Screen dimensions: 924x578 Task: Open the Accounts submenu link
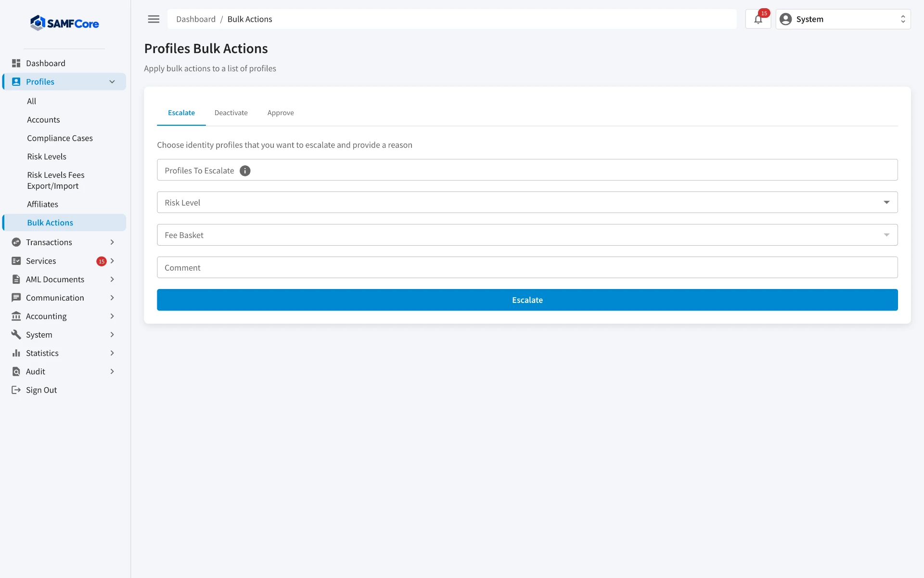tap(43, 120)
